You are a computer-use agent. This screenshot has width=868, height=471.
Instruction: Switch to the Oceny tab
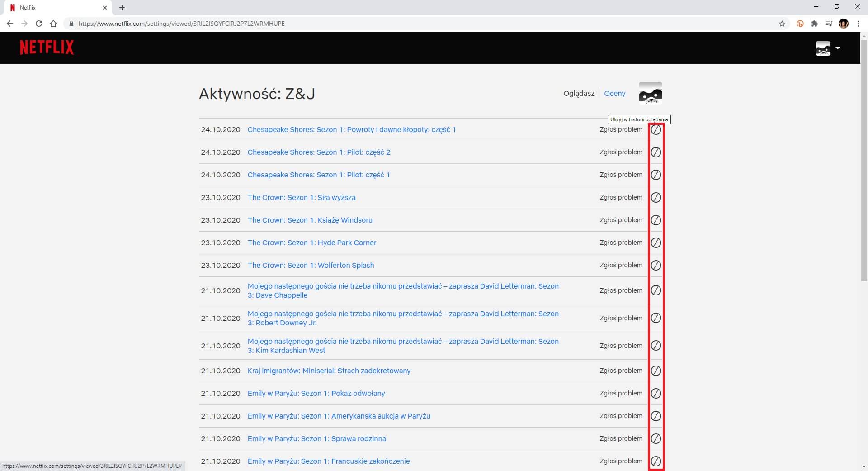(x=614, y=93)
